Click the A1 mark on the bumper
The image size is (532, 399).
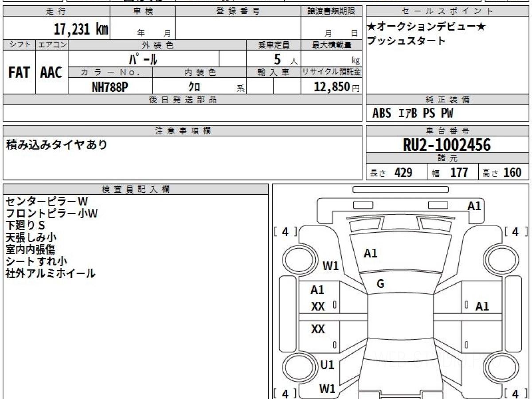coord(474,206)
